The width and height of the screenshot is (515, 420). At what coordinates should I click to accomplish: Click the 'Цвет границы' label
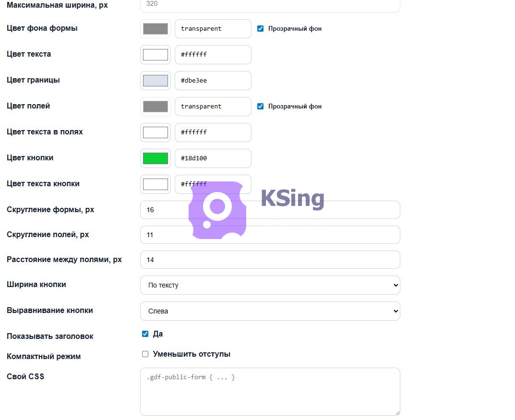point(33,80)
